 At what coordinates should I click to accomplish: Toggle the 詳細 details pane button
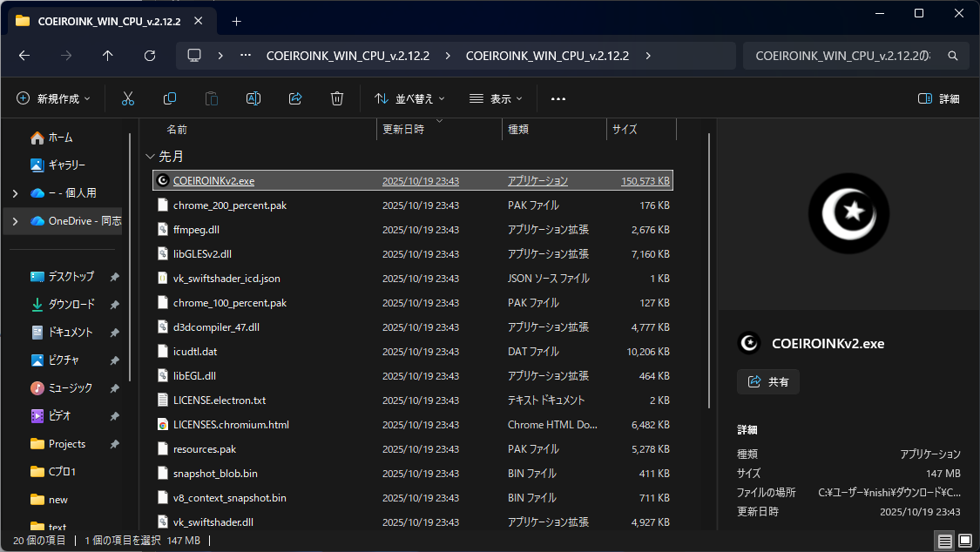(x=939, y=98)
